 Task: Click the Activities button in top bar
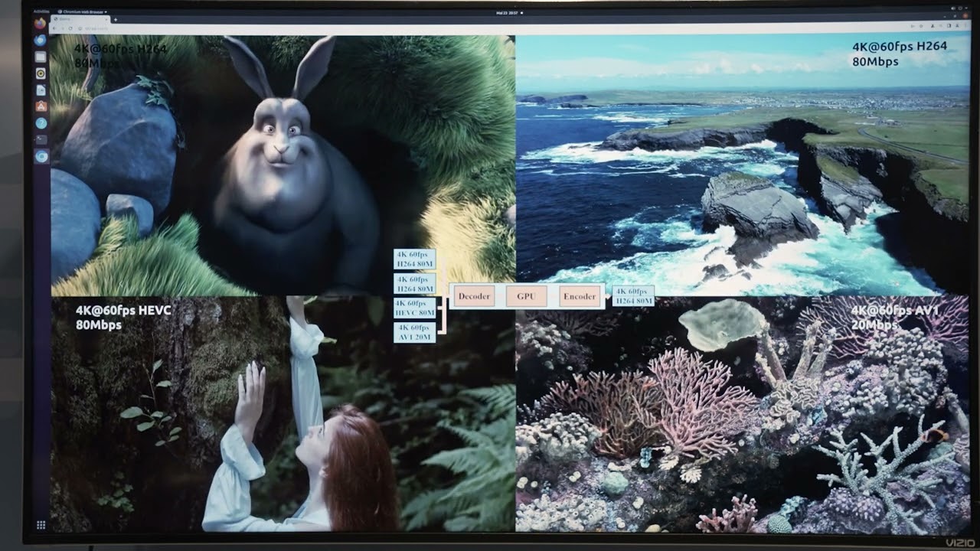pyautogui.click(x=41, y=12)
